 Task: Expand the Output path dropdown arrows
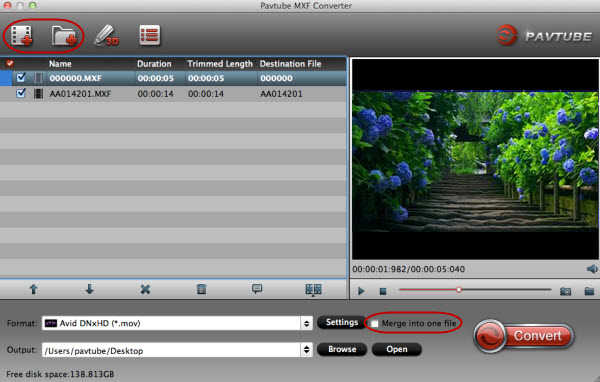point(306,350)
